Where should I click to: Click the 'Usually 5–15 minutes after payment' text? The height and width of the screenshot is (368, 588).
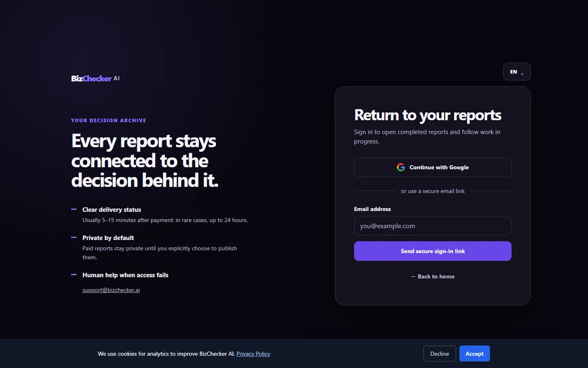click(x=165, y=220)
